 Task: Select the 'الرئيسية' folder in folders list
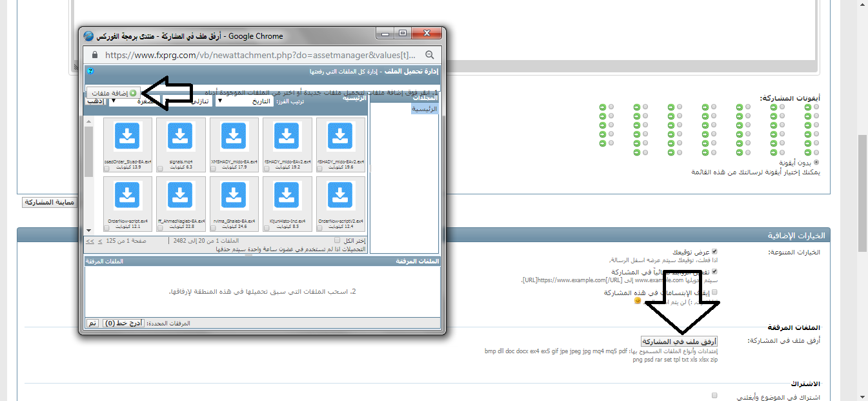(x=425, y=109)
